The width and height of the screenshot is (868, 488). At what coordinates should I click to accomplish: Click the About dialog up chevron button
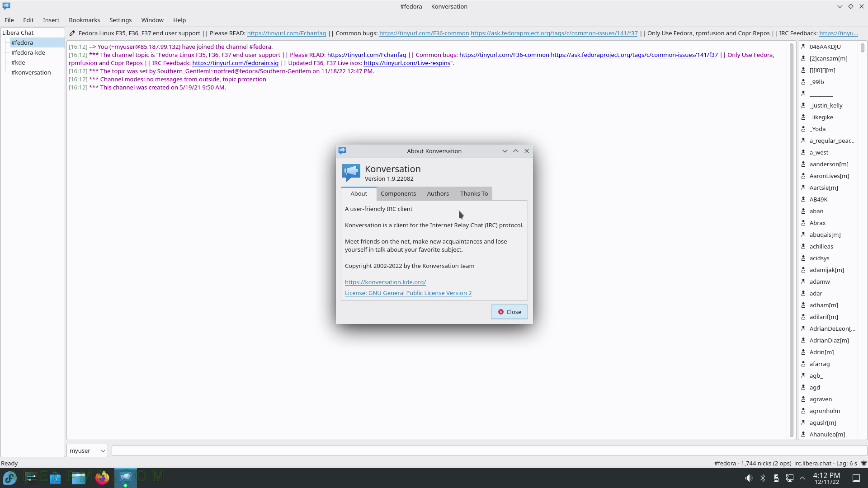pos(516,151)
